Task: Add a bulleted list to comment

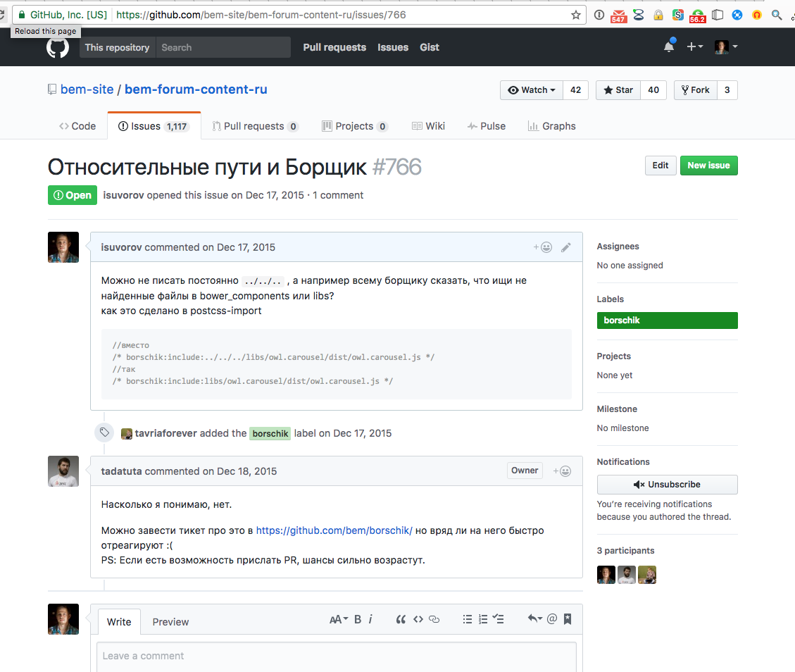Action: click(468, 619)
